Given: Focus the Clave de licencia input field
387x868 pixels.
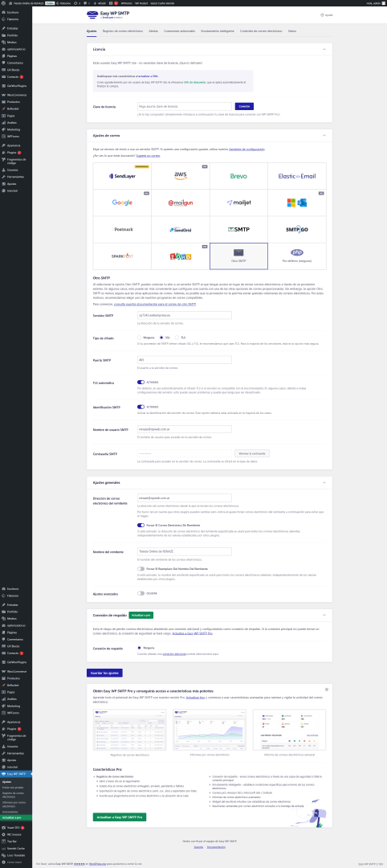Looking at the screenshot, I should tap(184, 106).
